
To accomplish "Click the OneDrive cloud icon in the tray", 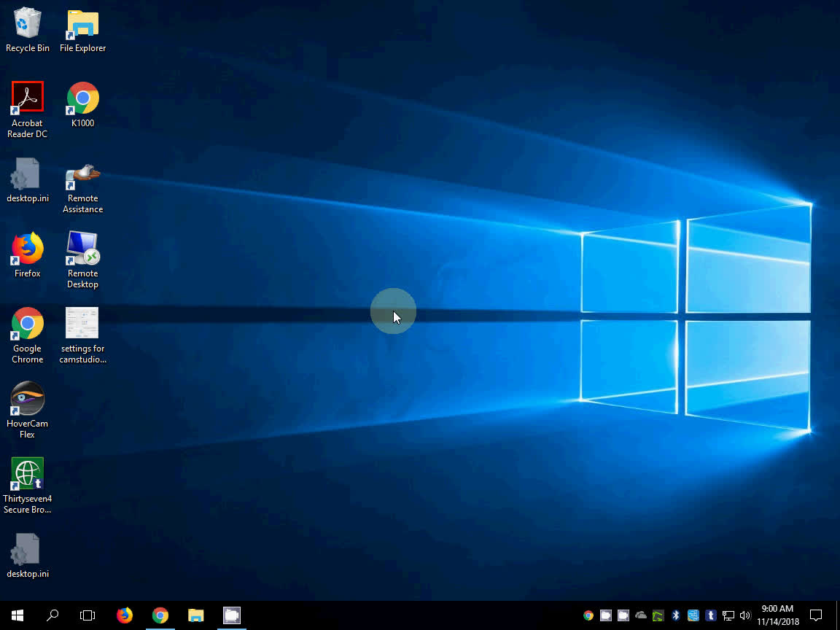I will 640,615.
